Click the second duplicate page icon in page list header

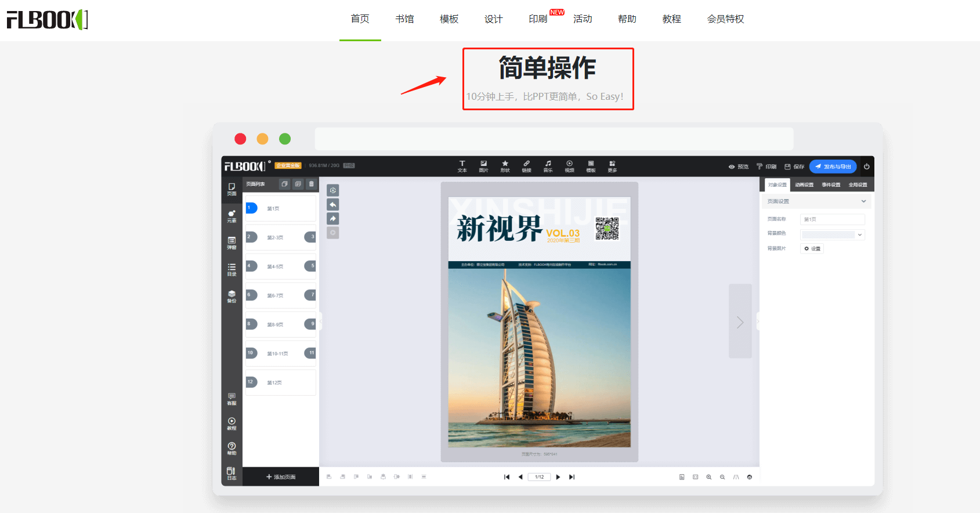coord(298,184)
